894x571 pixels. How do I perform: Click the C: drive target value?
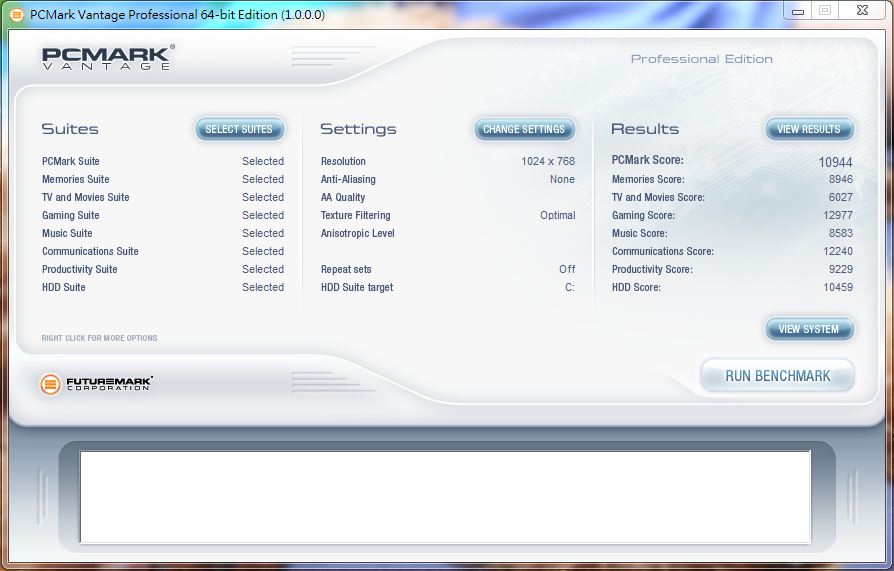(x=570, y=287)
